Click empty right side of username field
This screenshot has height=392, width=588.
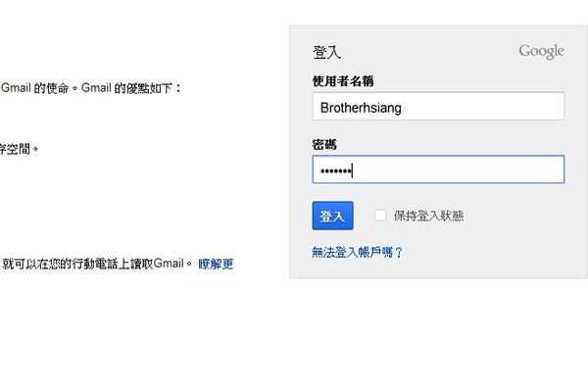click(487, 106)
